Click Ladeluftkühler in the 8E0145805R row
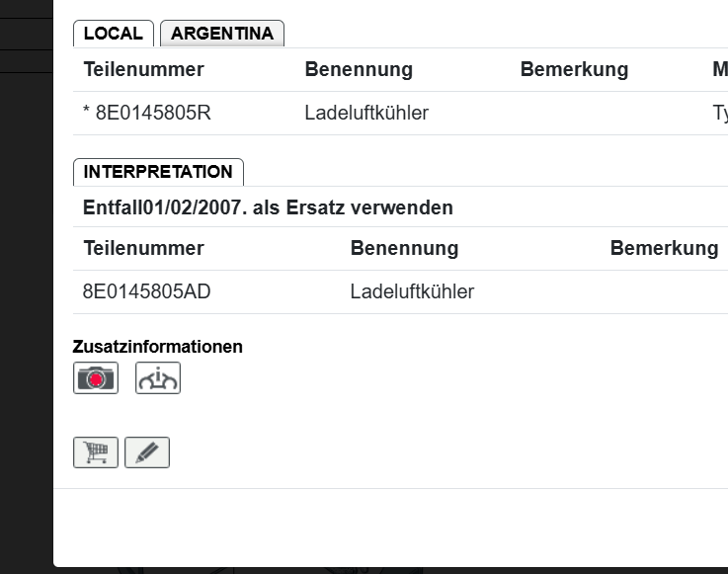 [x=366, y=113]
